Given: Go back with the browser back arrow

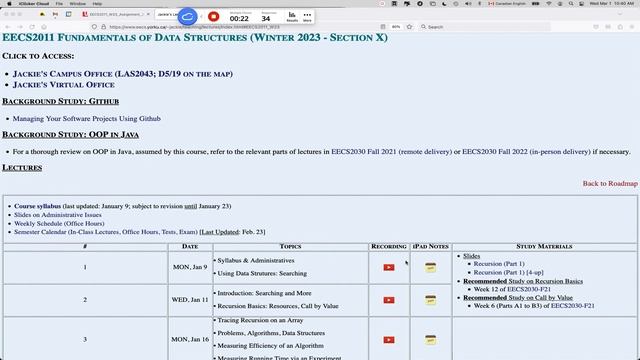Looking at the screenshot, I should (8, 27).
